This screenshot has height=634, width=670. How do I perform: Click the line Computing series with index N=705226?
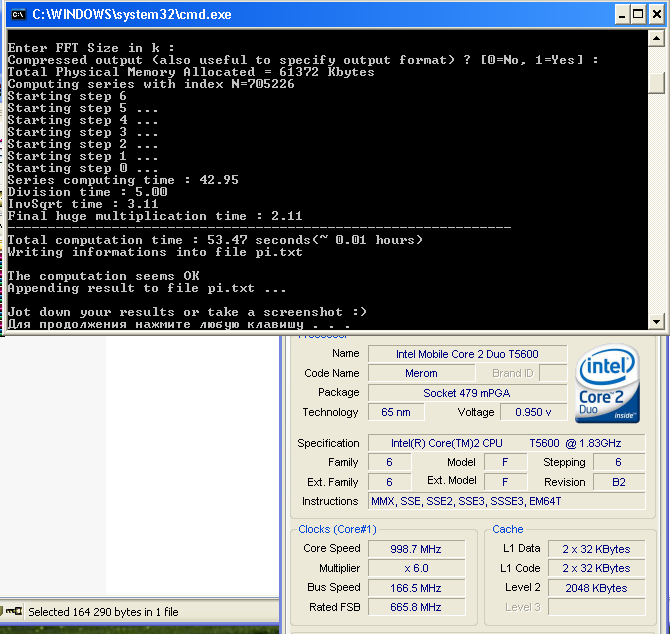coord(151,84)
